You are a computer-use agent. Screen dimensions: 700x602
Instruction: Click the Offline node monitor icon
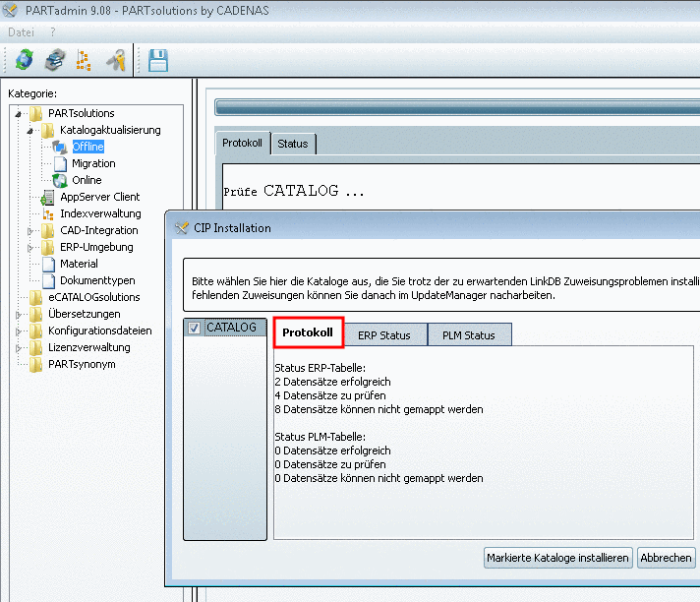click(x=60, y=147)
